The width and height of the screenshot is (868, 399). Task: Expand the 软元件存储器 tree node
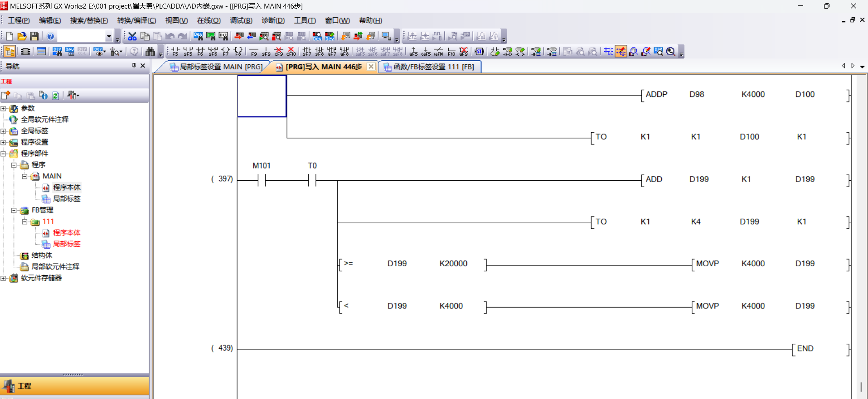[x=3, y=279]
